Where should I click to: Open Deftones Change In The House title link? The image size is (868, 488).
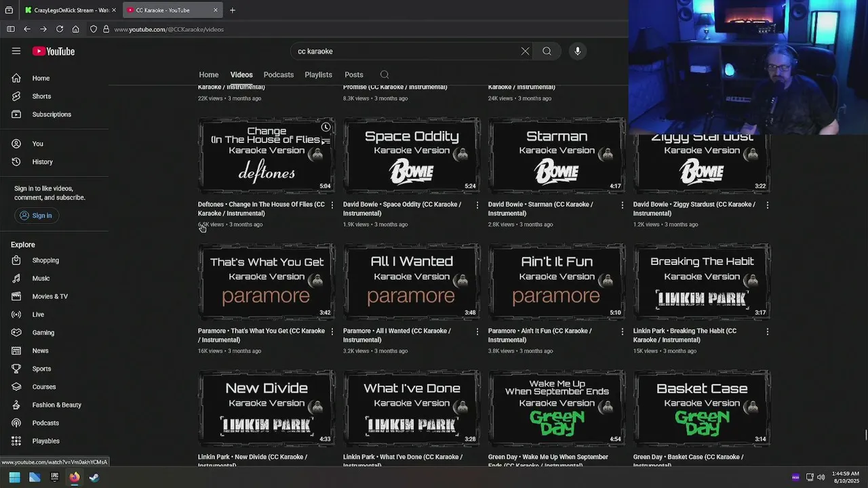pyautogui.click(x=261, y=209)
